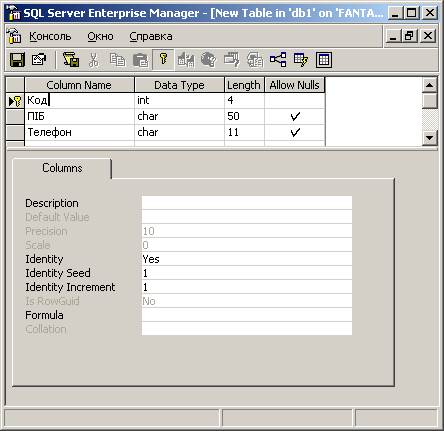The image size is (444, 431).
Task: Open the Окно menu
Action: 100,36
